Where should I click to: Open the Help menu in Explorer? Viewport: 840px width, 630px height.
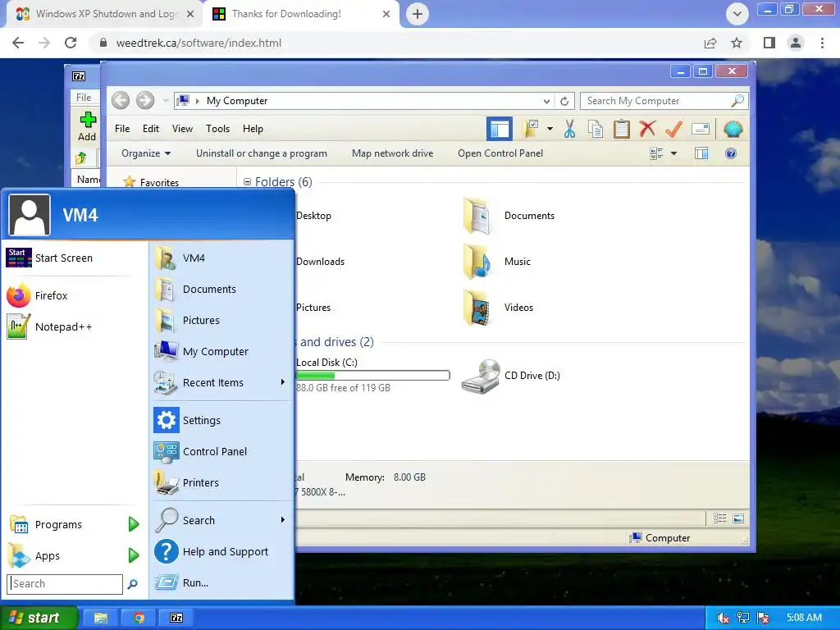coord(253,129)
